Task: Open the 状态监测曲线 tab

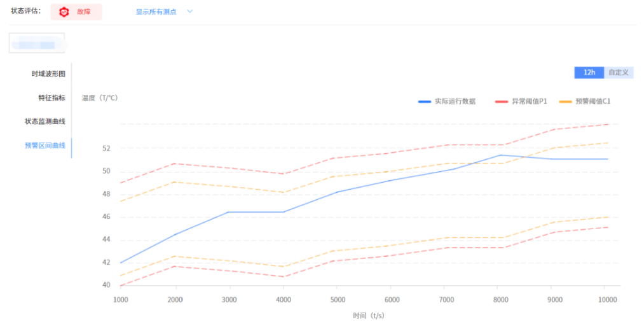Action: [x=45, y=121]
